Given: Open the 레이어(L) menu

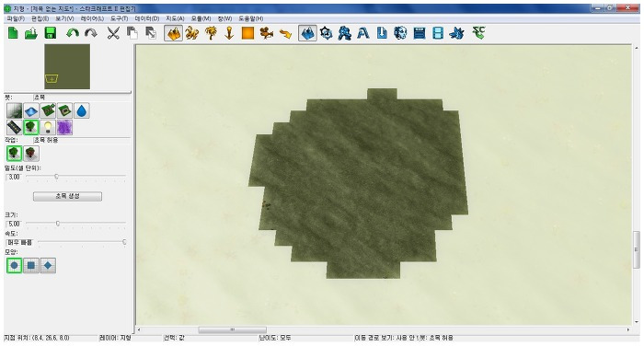Looking at the screenshot, I should point(92,18).
